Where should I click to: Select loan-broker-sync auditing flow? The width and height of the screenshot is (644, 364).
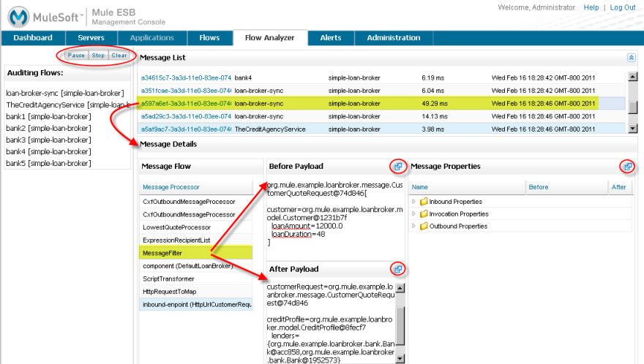click(x=65, y=93)
